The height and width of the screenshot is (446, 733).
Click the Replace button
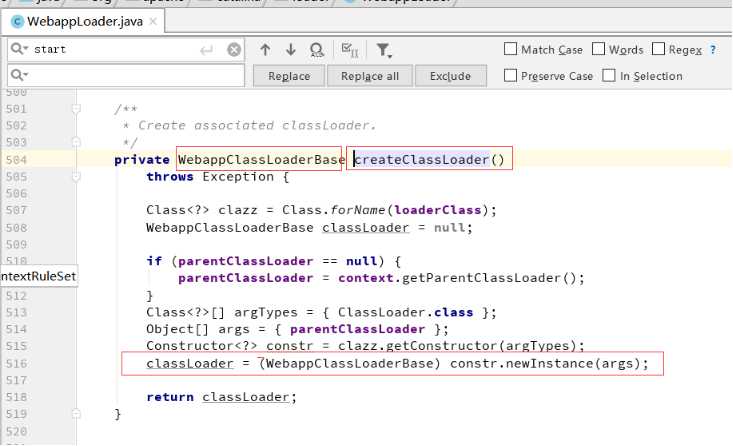pos(289,76)
